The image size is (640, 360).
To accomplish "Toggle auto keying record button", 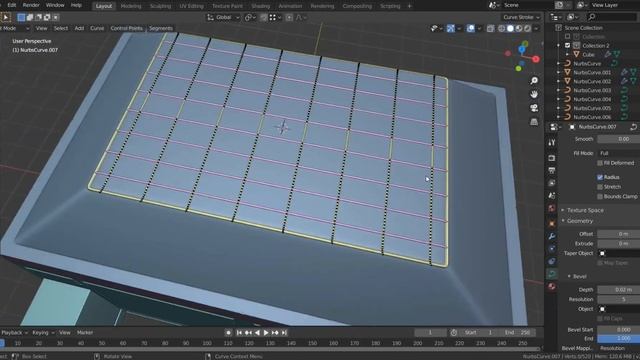I will click(x=228, y=333).
